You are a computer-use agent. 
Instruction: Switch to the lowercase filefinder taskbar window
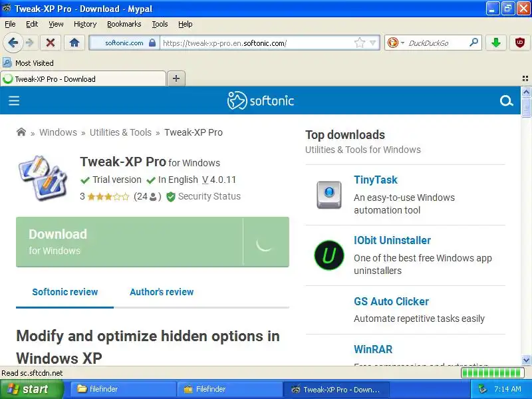coord(123,389)
